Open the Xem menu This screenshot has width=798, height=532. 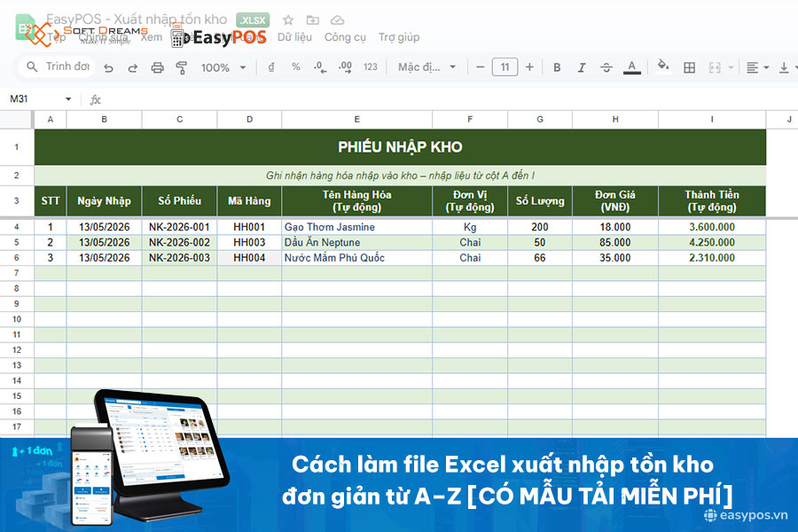151,37
